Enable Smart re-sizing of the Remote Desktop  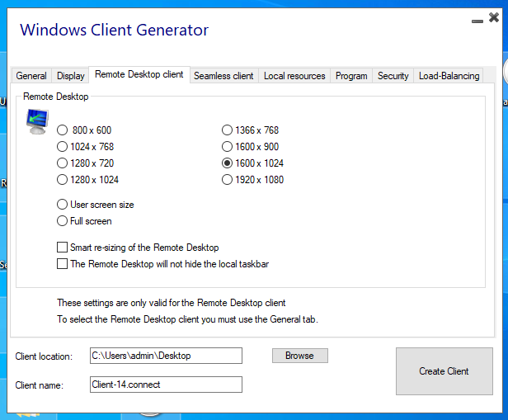63,248
